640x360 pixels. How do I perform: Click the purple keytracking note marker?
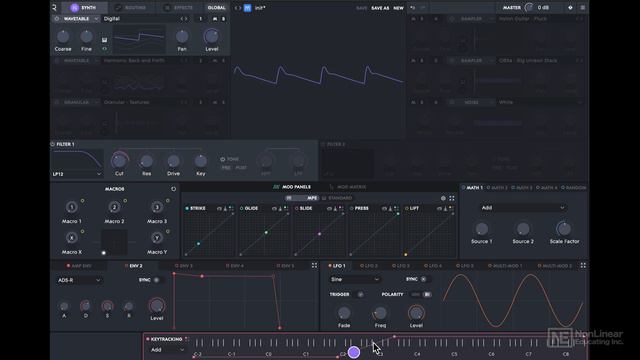tap(354, 352)
